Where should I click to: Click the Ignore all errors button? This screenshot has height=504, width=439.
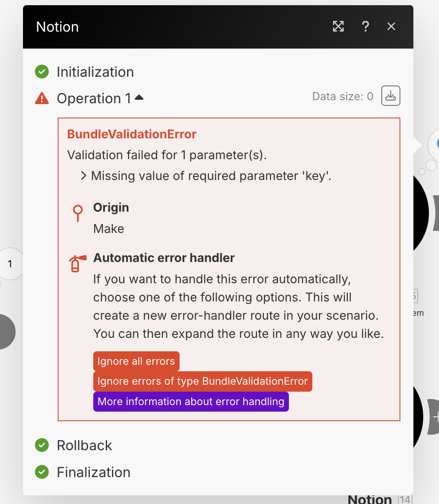click(136, 361)
